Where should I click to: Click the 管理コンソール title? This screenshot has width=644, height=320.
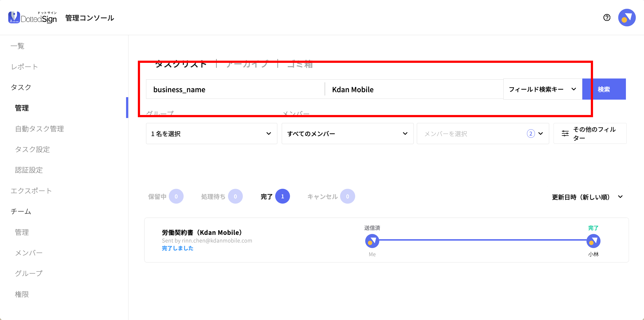coord(90,18)
